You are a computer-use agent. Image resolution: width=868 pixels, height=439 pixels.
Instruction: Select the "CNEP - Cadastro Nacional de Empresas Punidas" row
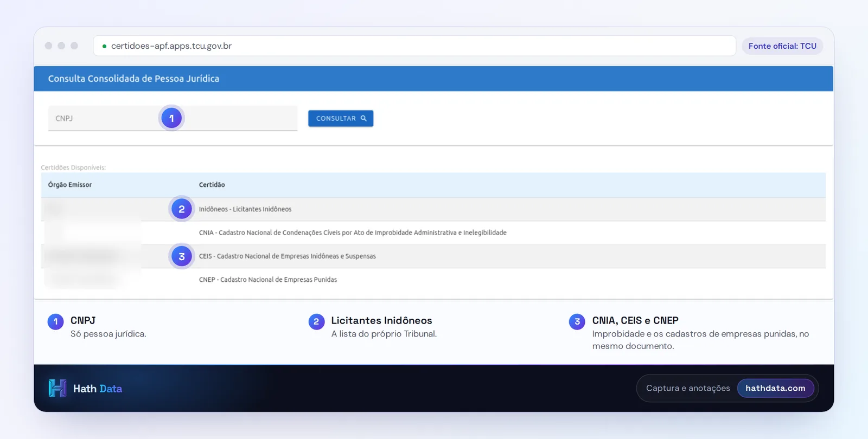pos(433,280)
